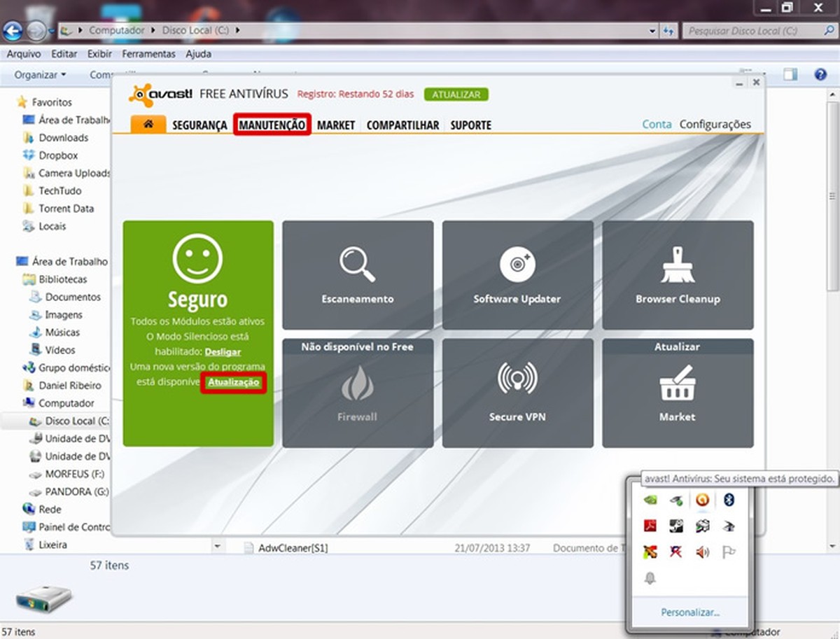The image size is (840, 639).
Task: Click Safely Remove Hardware tray icon
Action: [x=675, y=500]
